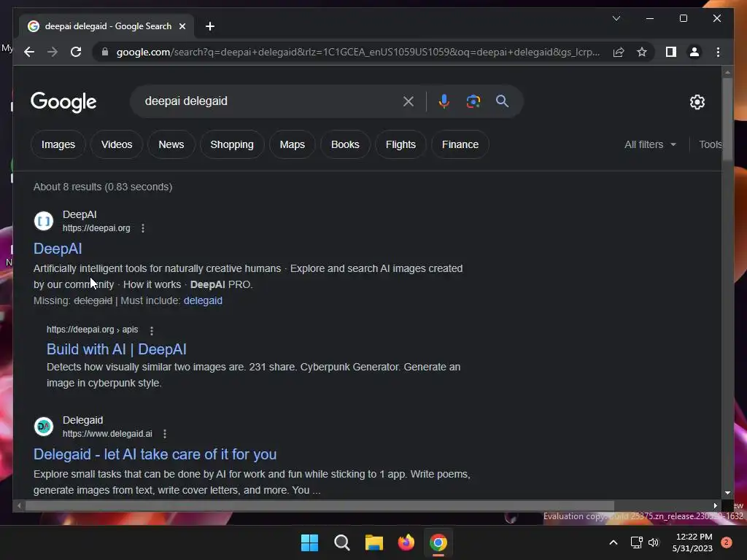Image resolution: width=747 pixels, height=560 pixels.
Task: Click the https://deepai.org URL text
Action: pyautogui.click(x=96, y=228)
